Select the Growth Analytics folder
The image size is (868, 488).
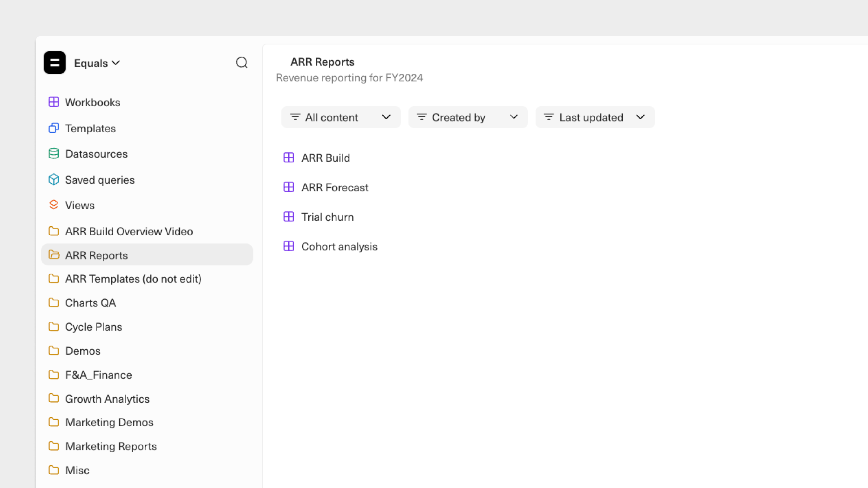pyautogui.click(x=107, y=399)
